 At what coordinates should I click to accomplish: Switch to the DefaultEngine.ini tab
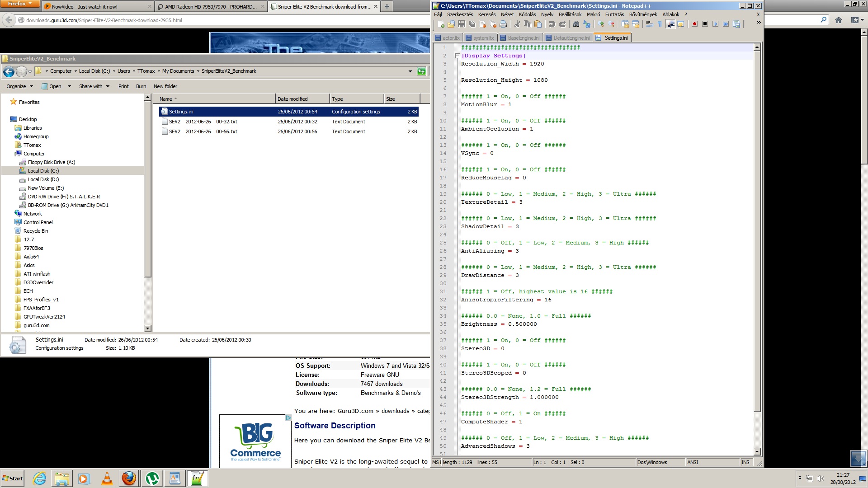(567, 38)
